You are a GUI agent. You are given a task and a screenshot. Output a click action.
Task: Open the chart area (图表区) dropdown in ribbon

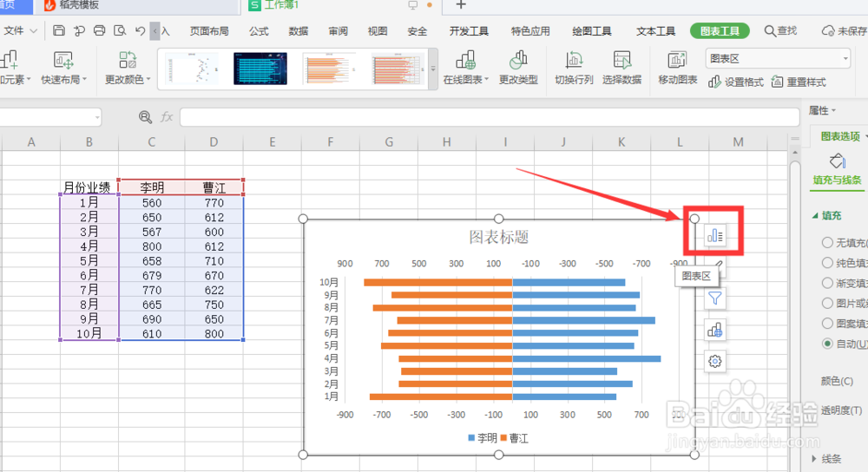[x=845, y=59]
